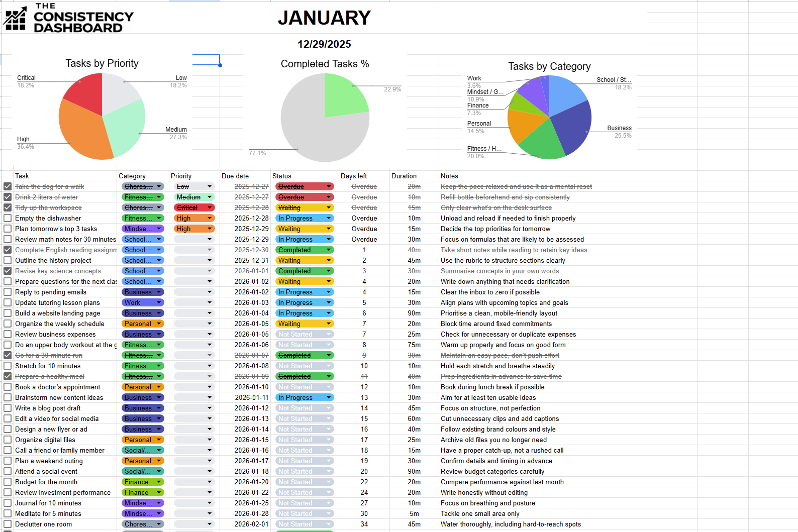Uncheck the Go for a 30-minute run checkbox

coord(8,355)
